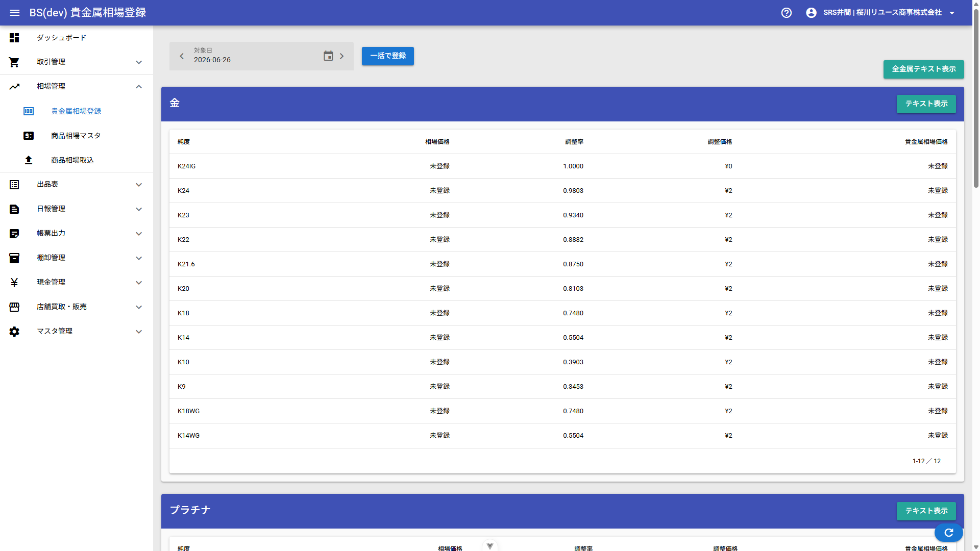Click the 棚卸管理 archive box icon
Screen dimensions: 980x551
(14, 258)
